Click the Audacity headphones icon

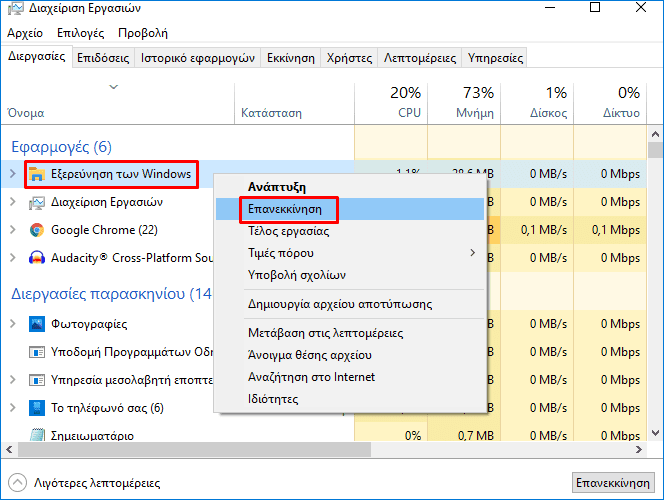pos(37,258)
